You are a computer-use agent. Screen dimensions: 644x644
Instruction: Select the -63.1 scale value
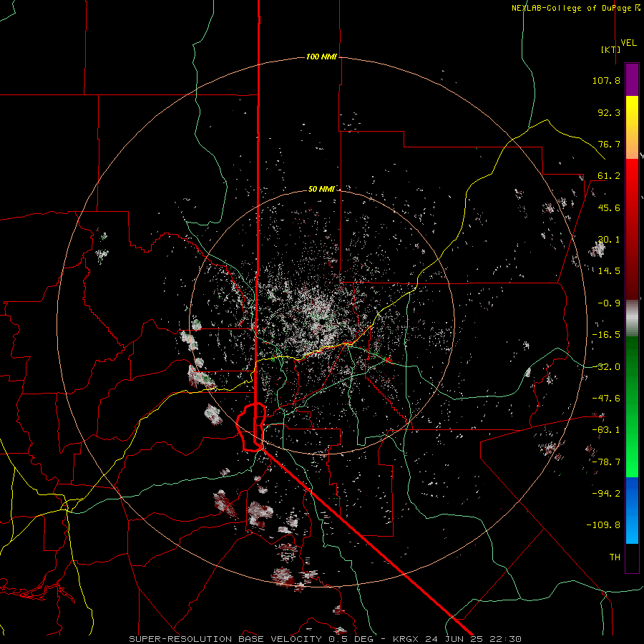click(606, 430)
